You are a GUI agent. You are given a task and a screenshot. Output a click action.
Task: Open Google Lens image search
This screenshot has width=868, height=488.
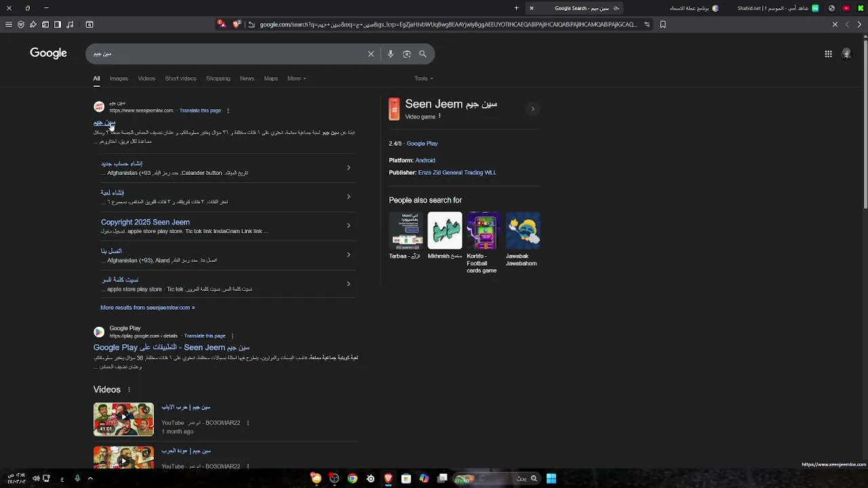(x=407, y=54)
